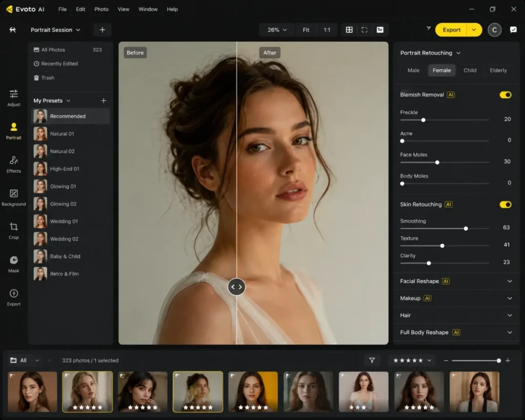Click the pin icon beside Portrait Session
Screen dimensions: 525x420
pos(13,30)
